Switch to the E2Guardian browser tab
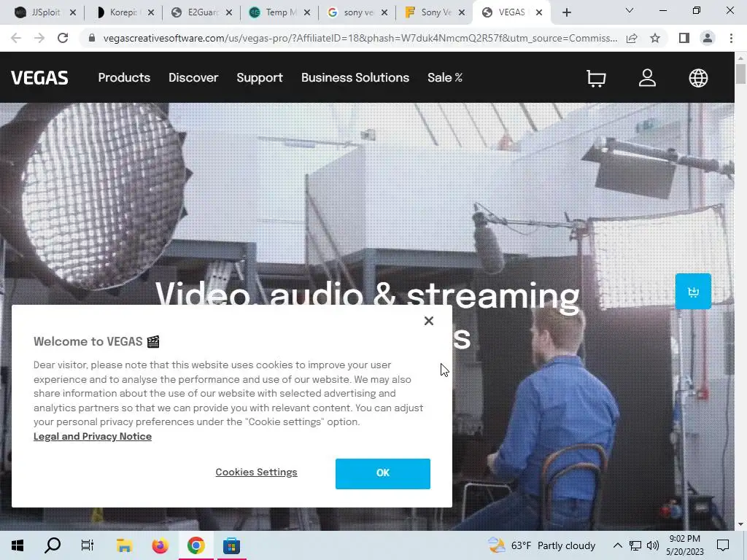747x560 pixels. pos(201,12)
